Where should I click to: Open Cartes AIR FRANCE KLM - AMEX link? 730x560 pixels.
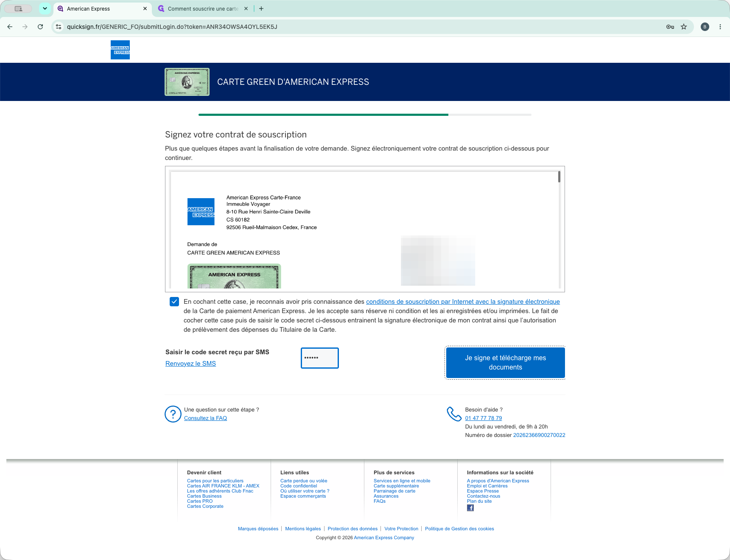coord(223,486)
